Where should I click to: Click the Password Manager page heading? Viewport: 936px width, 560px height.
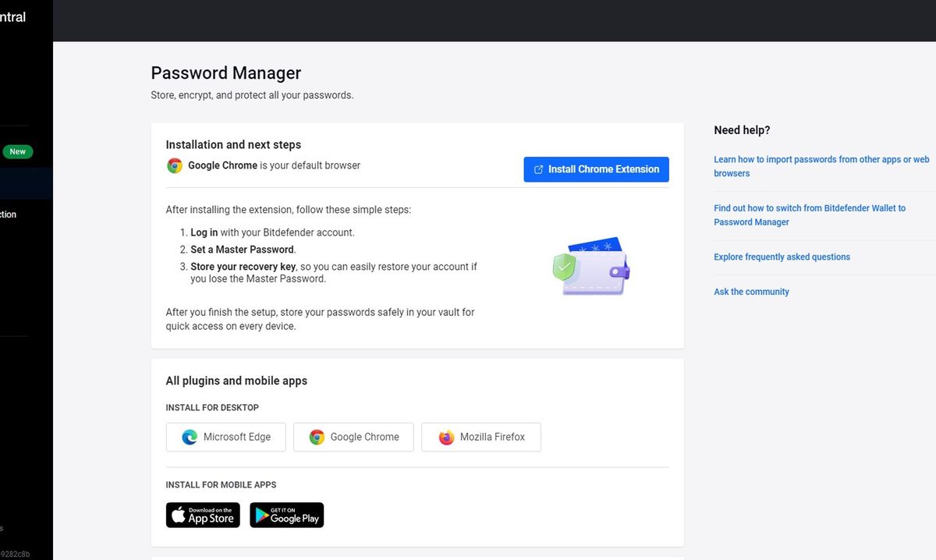coord(226,73)
